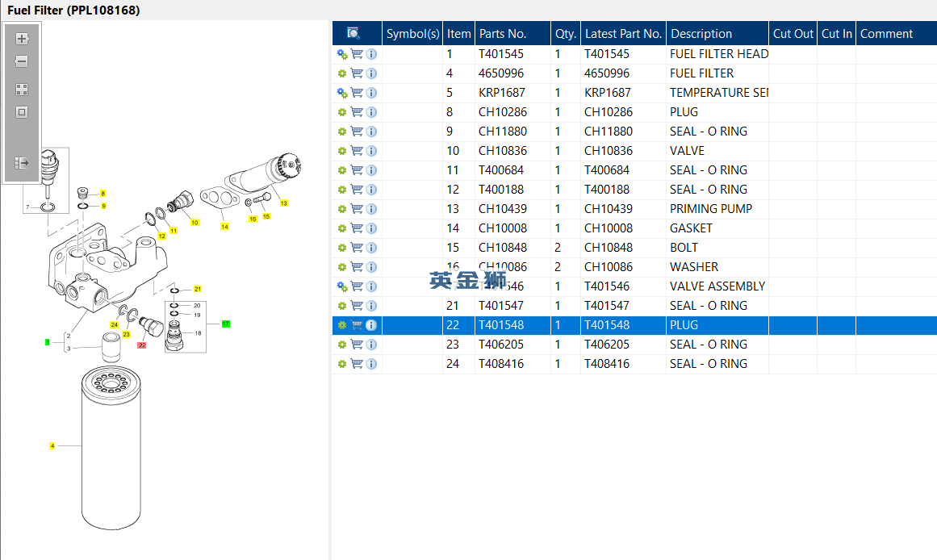Image resolution: width=937 pixels, height=560 pixels.
Task: Click the zoom in plus icon on diagram toolbar
Action: pyautogui.click(x=22, y=39)
